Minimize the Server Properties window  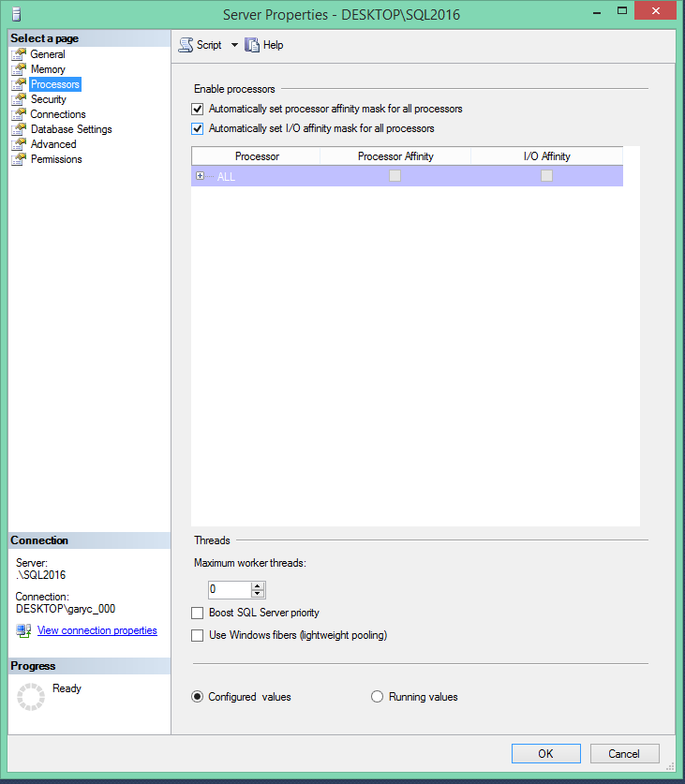[x=596, y=12]
